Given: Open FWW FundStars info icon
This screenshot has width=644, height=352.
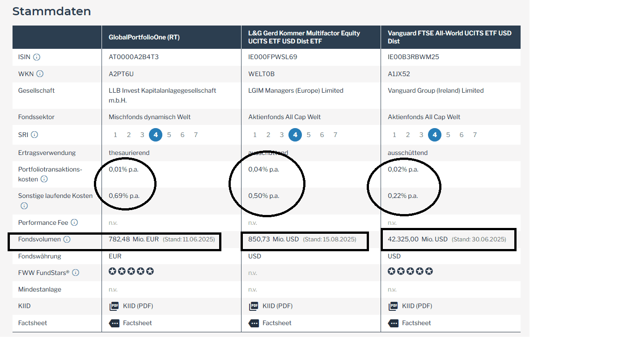Looking at the screenshot, I should [x=76, y=273].
